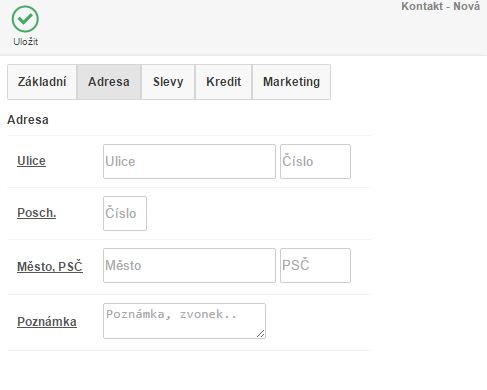Click the Posch. Číslo floor field
The height and width of the screenshot is (390, 487).
tap(125, 213)
